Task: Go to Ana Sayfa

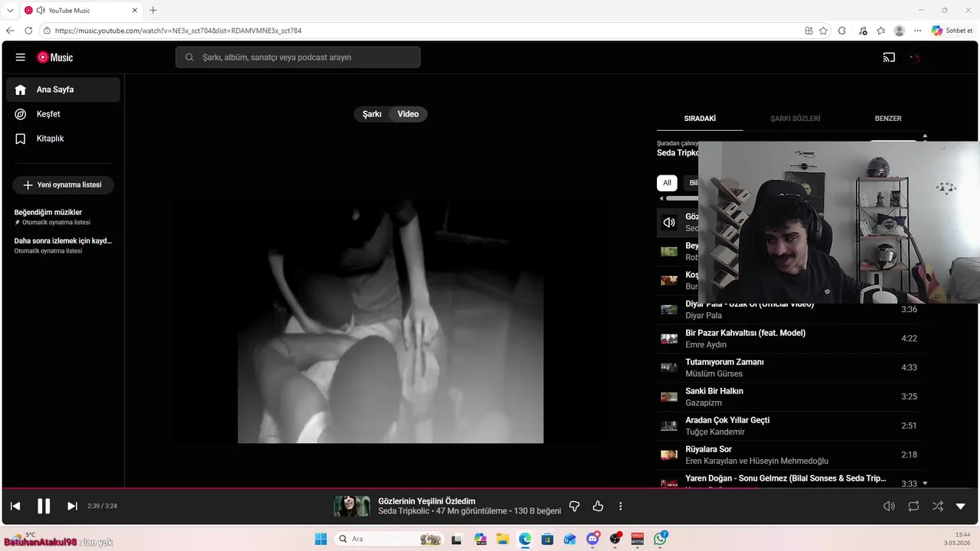Action: point(64,90)
